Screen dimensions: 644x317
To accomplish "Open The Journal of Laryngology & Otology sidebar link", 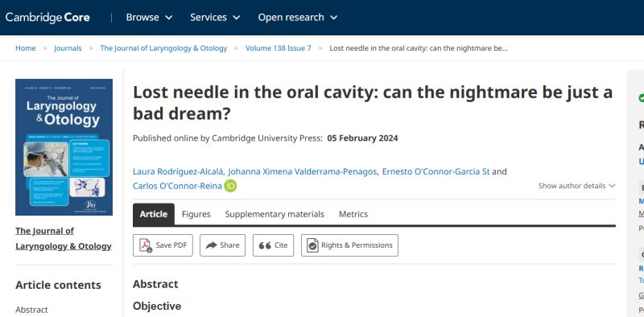I will tap(64, 238).
